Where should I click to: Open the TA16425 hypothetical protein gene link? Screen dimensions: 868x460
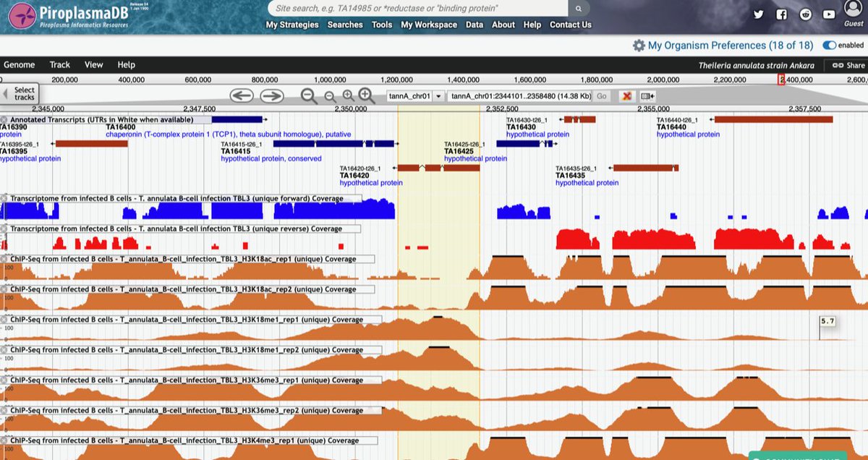point(476,158)
